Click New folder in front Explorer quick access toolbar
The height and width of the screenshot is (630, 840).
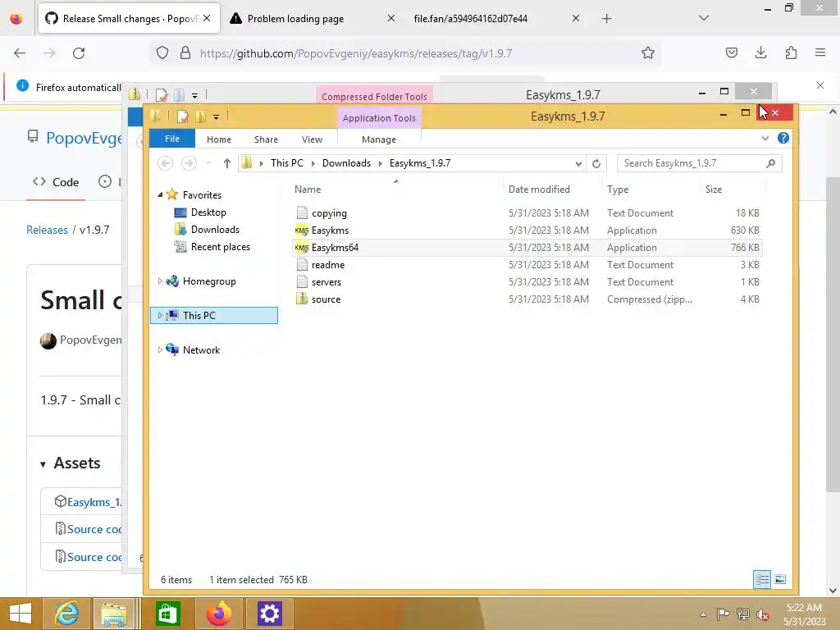point(201,116)
